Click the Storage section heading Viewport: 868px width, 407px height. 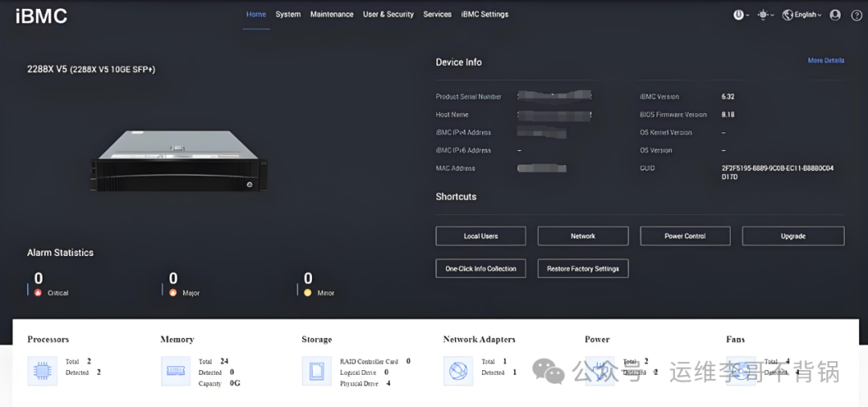pyautogui.click(x=317, y=340)
